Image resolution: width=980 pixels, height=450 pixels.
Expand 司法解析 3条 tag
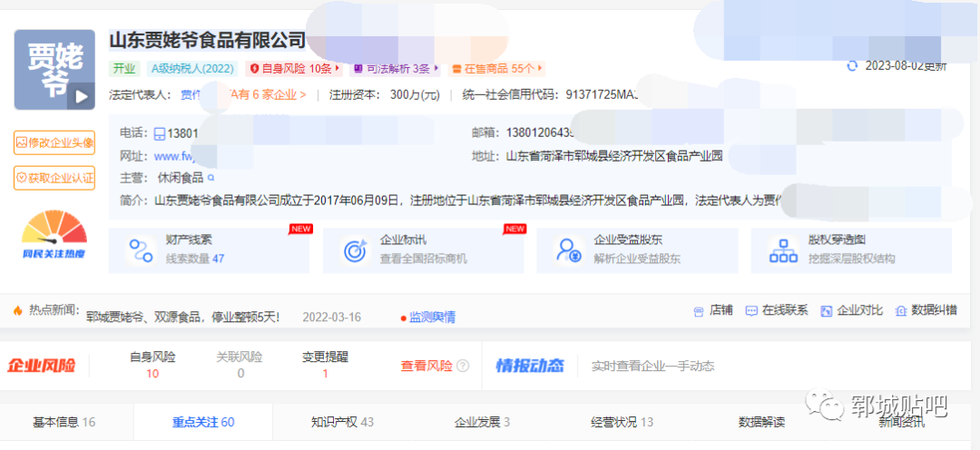397,68
